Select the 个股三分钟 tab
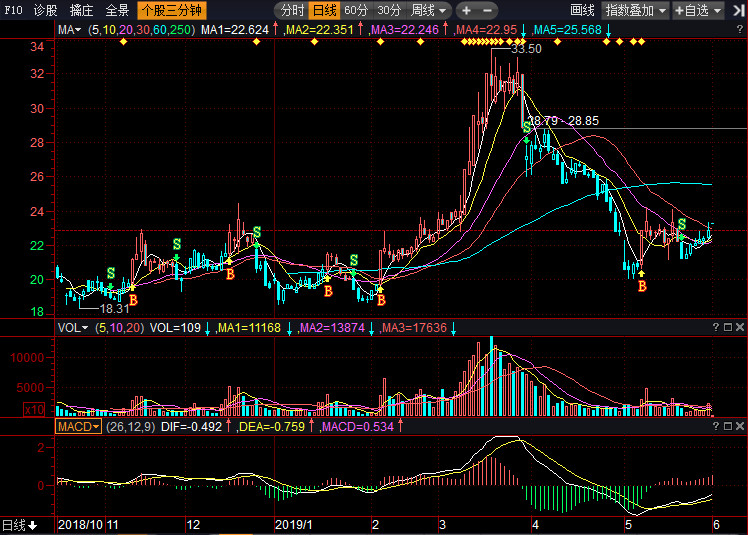The height and width of the screenshot is (535, 748). [x=172, y=10]
